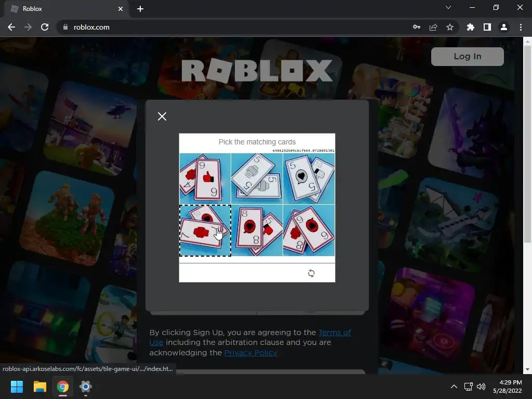This screenshot has height=399, width=532.
Task: Pick the grey cards tile showing 5s
Action: 257,179
